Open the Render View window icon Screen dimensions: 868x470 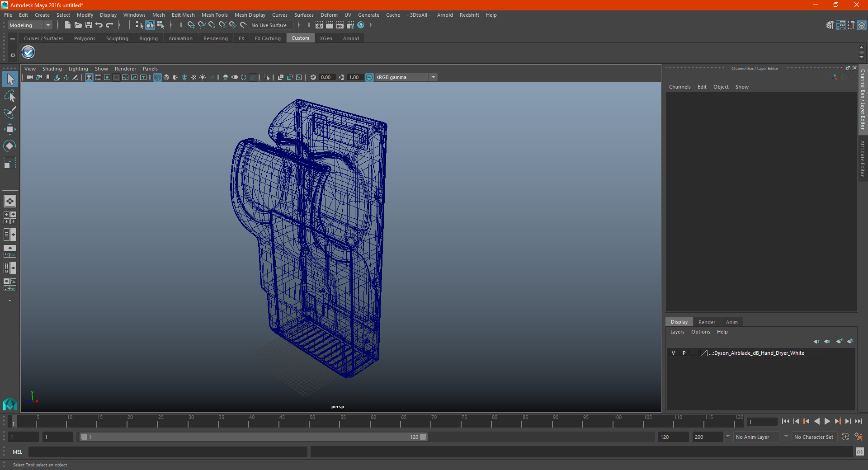point(319,25)
